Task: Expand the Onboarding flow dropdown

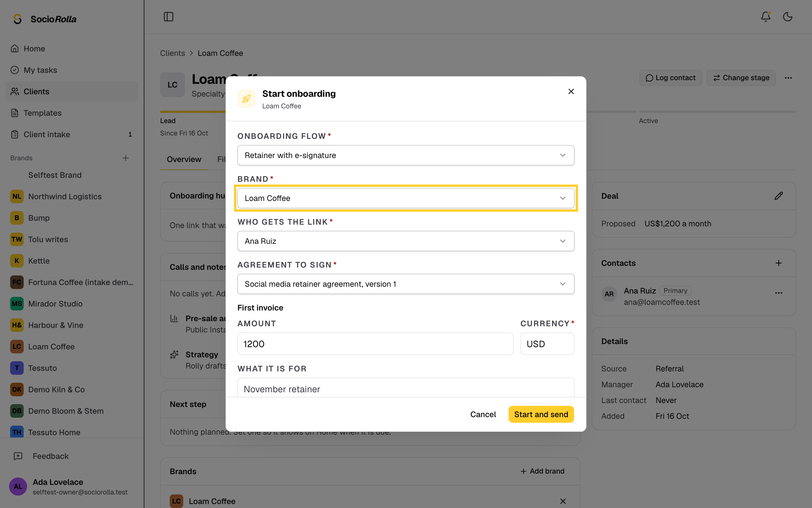Action: coord(406,155)
